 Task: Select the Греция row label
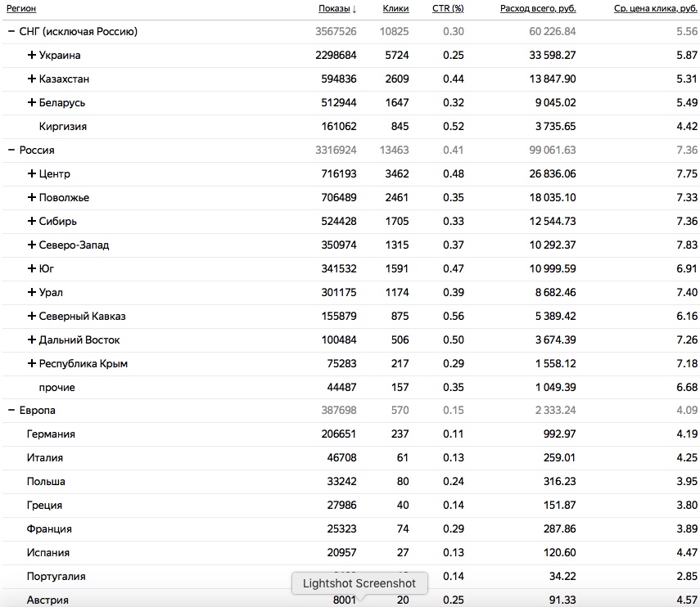tap(44, 506)
